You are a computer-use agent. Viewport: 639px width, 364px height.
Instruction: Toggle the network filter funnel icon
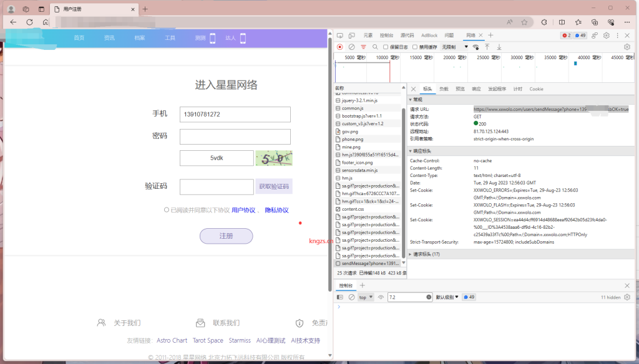[x=364, y=47]
